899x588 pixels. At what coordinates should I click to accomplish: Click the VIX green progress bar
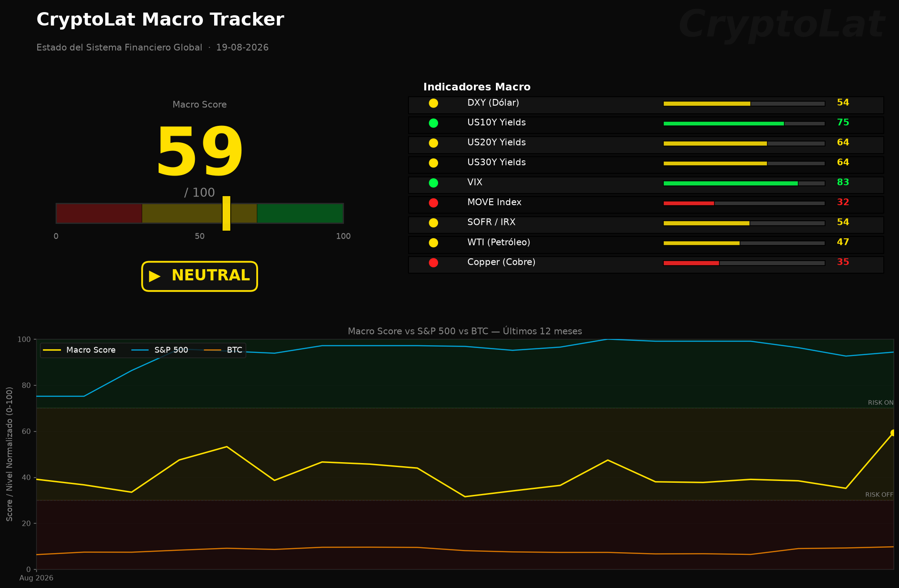pos(744,184)
